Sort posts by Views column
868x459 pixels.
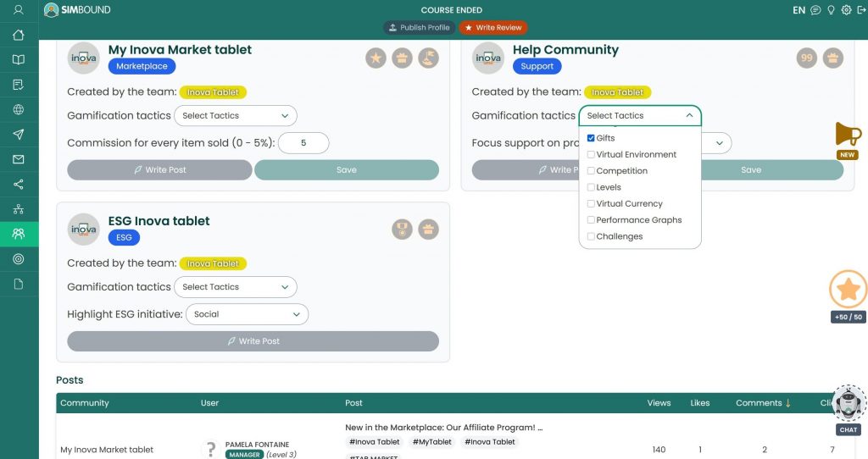[659, 403]
